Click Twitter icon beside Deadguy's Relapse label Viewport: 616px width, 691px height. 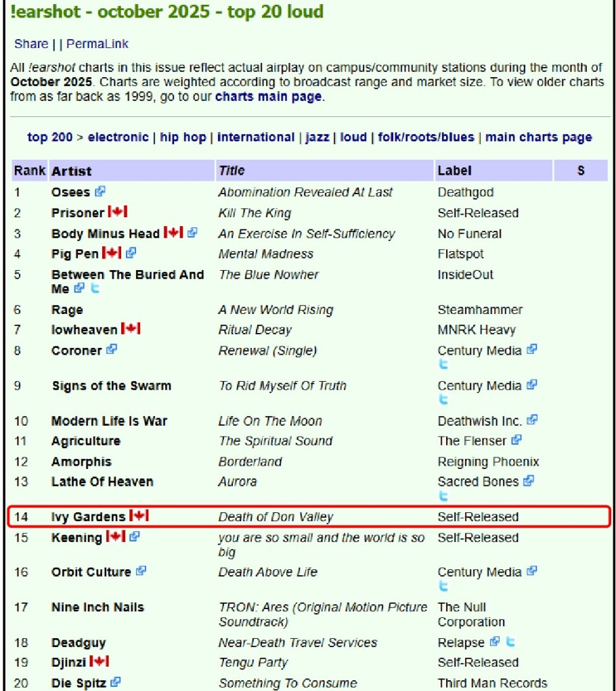tap(510, 642)
